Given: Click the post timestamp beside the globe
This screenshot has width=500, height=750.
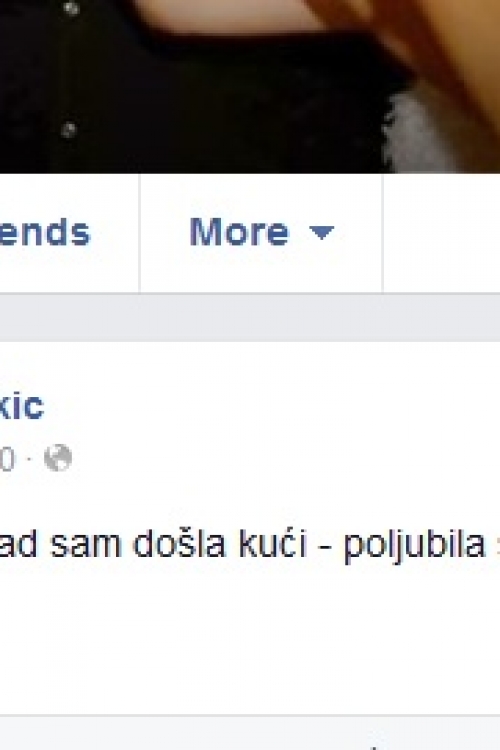Looking at the screenshot, I should click(x=7, y=459).
